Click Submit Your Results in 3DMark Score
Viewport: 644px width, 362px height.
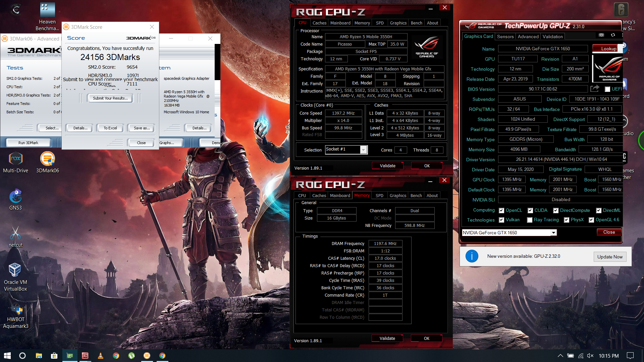point(110,98)
